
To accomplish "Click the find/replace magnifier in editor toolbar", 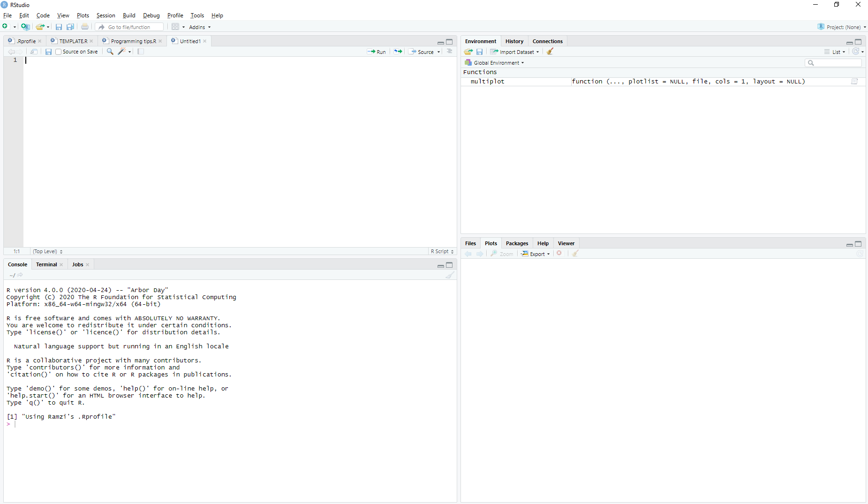I will [110, 52].
